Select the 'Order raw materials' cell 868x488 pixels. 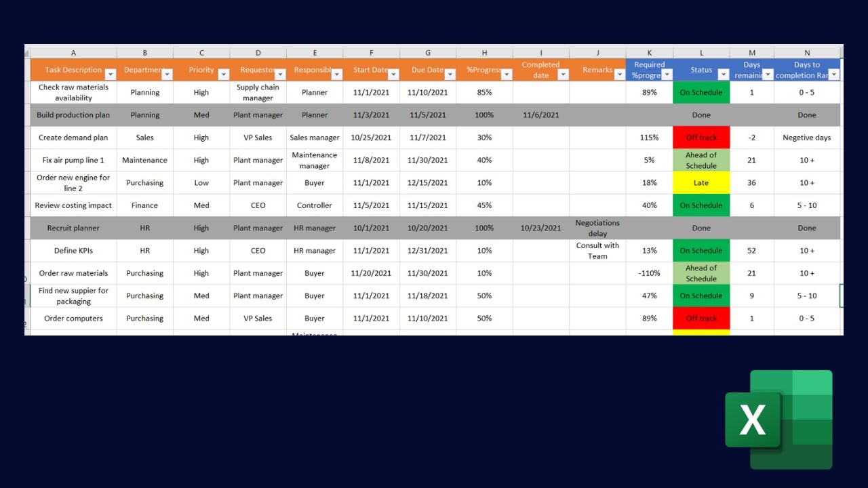pyautogui.click(x=73, y=273)
